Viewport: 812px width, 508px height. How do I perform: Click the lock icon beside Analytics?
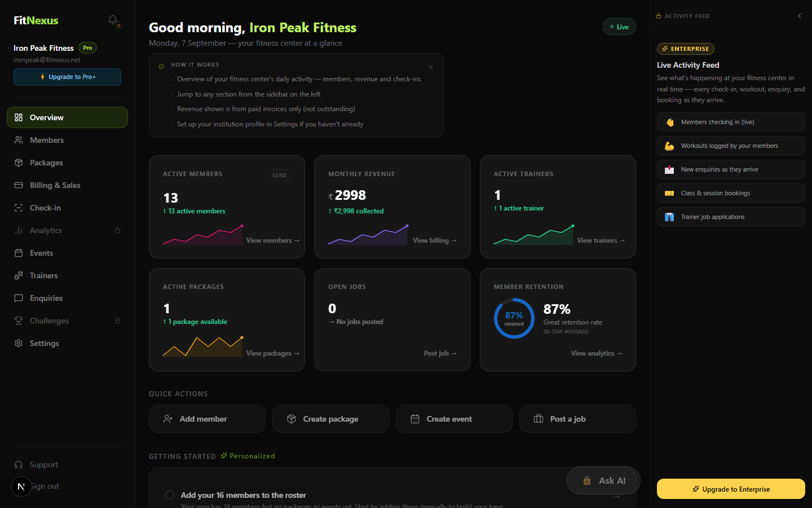coord(117,230)
